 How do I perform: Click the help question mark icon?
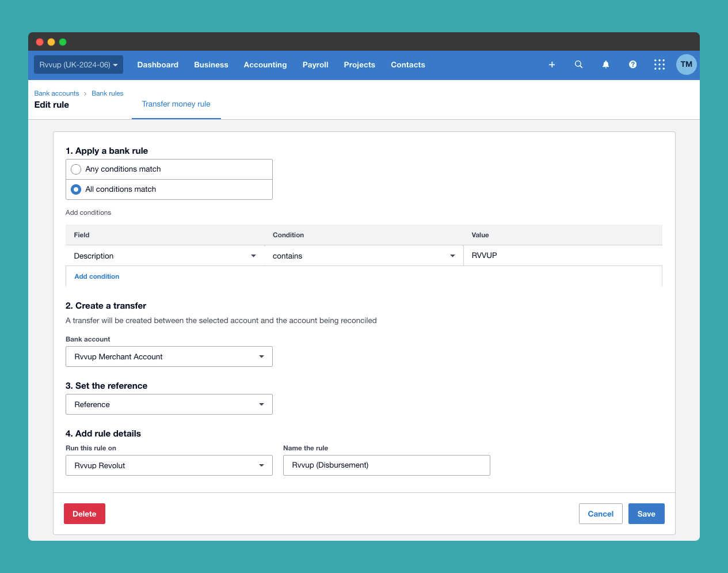coord(632,64)
